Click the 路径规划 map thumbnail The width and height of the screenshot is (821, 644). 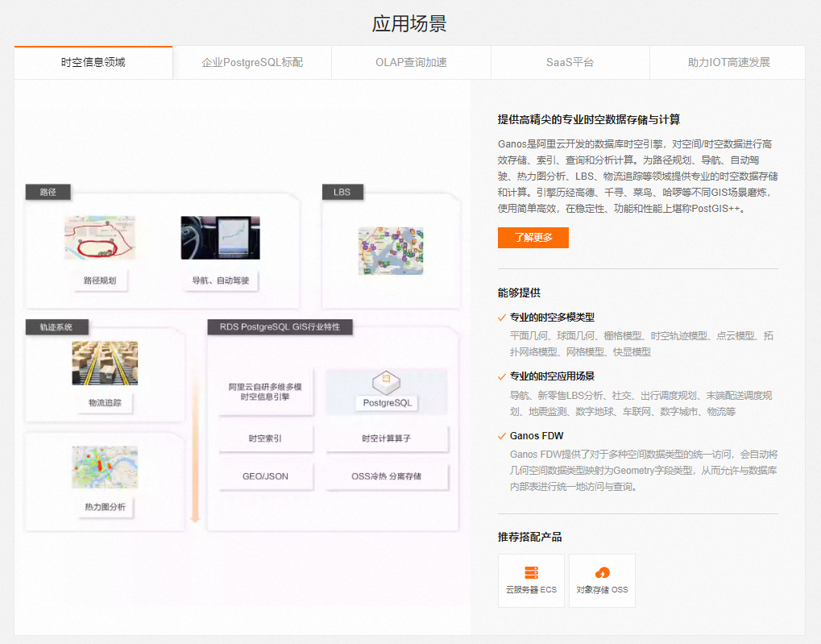tap(100, 238)
